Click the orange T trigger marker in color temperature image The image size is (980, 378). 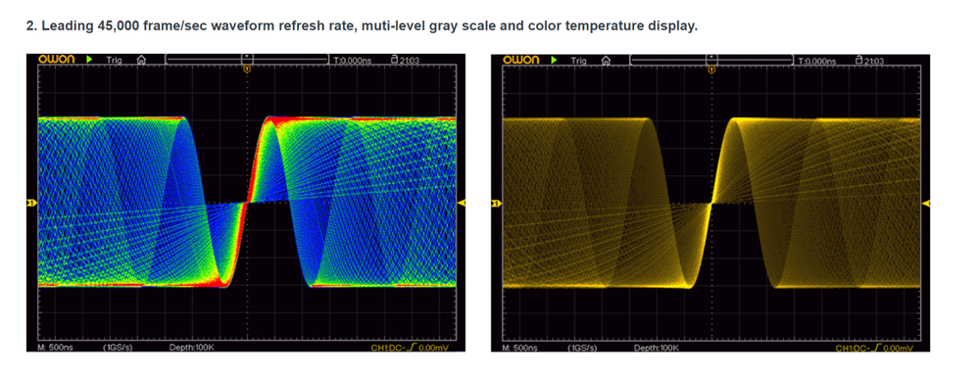248,69
